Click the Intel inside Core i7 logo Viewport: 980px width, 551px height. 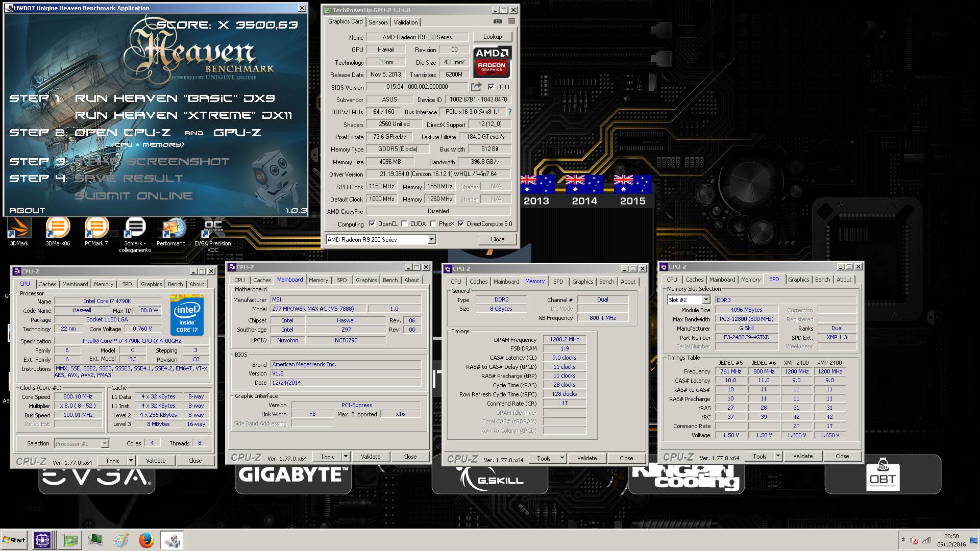coord(187,315)
